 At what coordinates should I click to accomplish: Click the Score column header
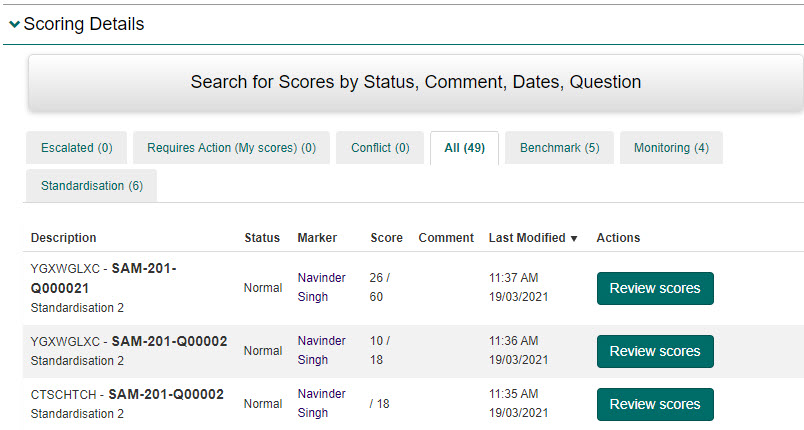[x=386, y=238]
